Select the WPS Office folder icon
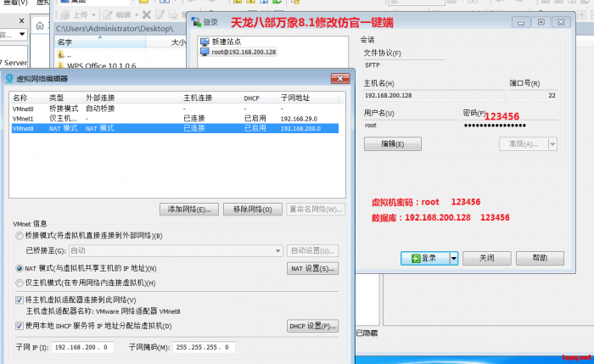Image resolution: width=594 pixels, height=364 pixels. pos(60,66)
